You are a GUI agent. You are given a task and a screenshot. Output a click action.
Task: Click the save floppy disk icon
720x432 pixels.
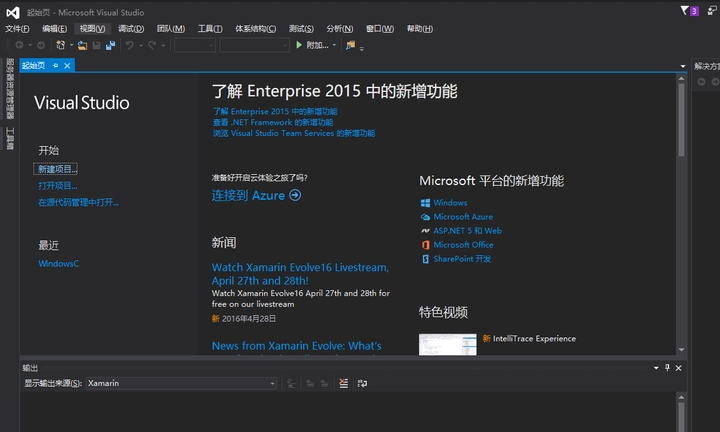[96, 45]
